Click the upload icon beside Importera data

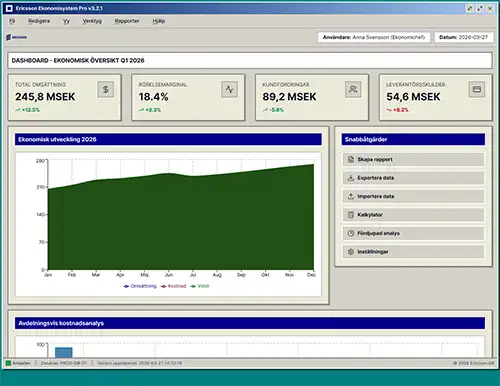coord(351,196)
